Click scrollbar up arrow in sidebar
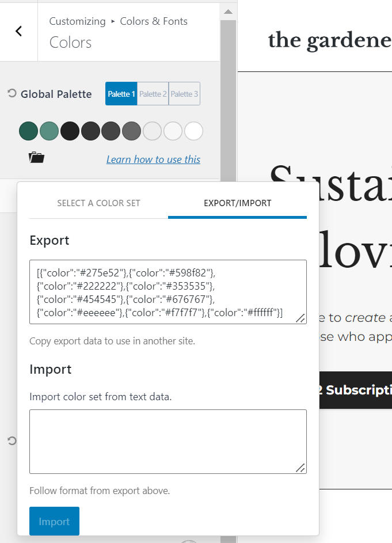 pos(228,12)
